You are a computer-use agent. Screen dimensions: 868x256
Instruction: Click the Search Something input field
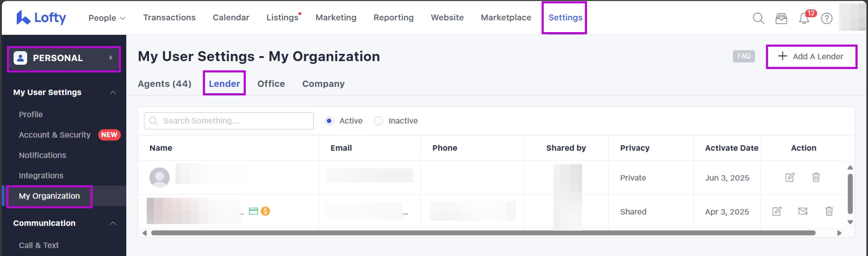pyautogui.click(x=229, y=121)
